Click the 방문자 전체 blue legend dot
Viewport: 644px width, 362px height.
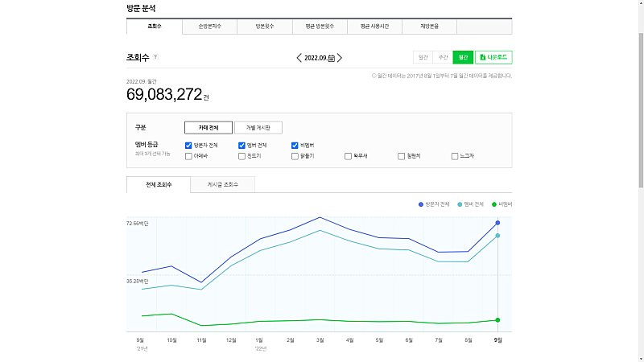click(420, 204)
